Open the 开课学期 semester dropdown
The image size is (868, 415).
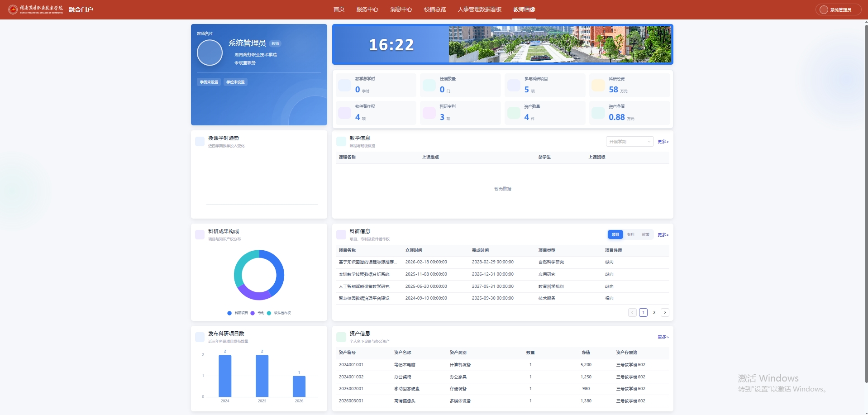630,142
